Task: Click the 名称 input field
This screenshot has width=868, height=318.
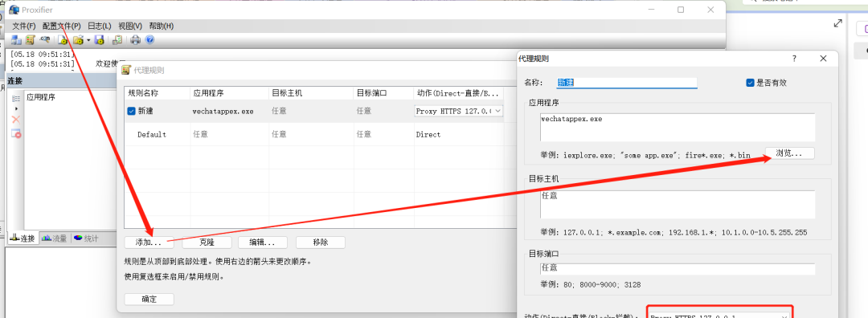Action: [x=626, y=83]
